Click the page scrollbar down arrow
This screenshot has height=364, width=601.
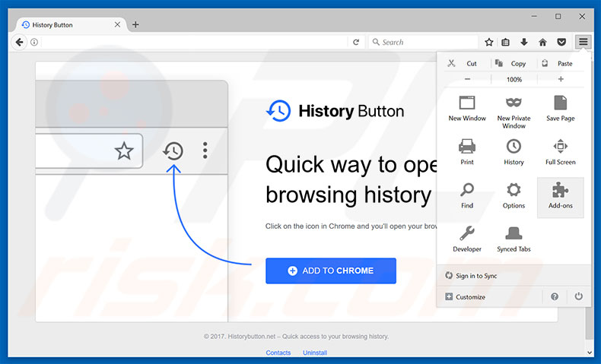[x=590, y=353]
